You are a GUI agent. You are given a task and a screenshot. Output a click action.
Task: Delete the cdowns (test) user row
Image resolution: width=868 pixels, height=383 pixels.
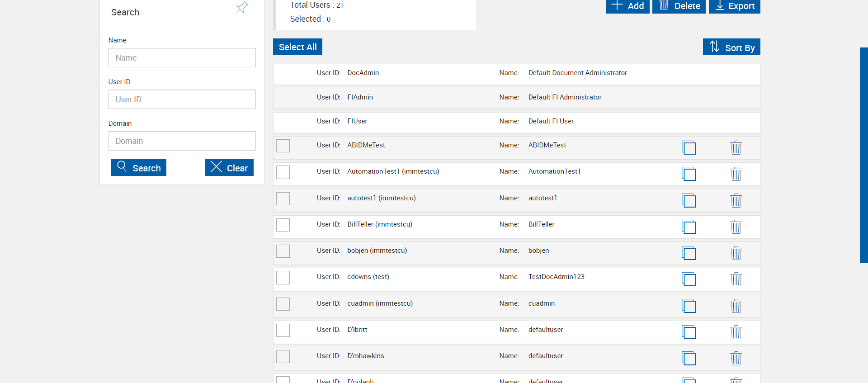[x=736, y=279]
